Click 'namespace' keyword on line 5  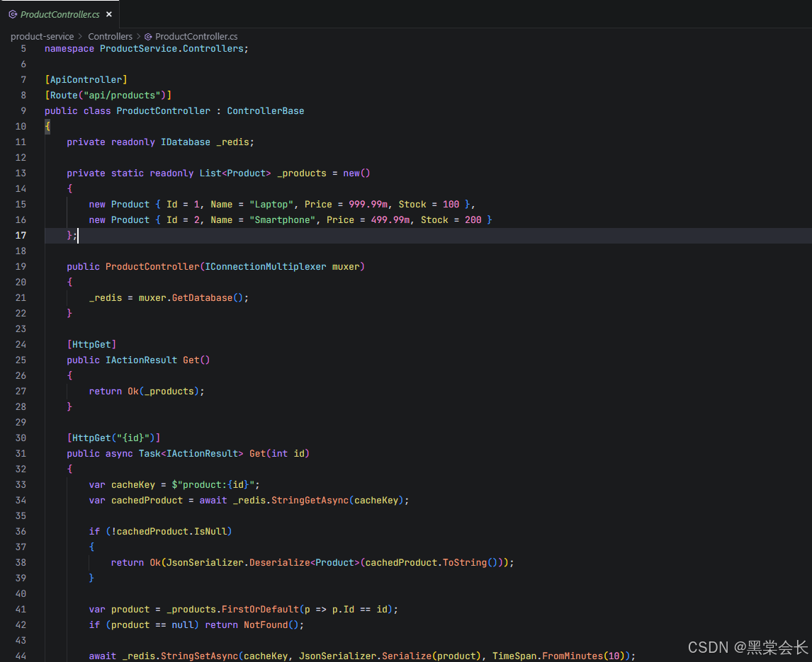(x=69, y=49)
